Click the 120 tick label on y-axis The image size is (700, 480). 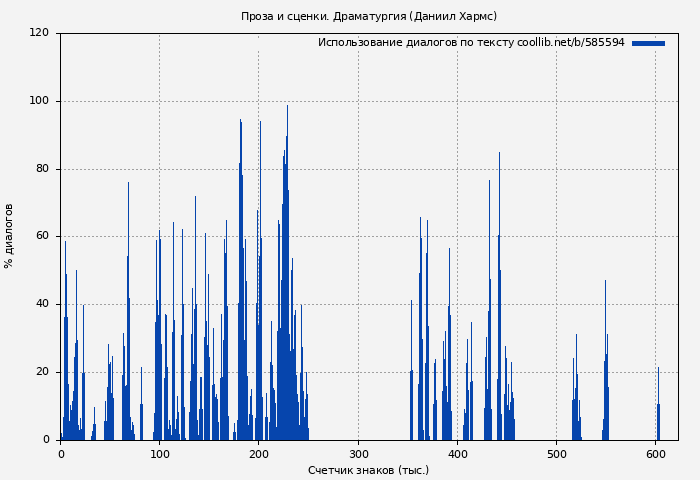tap(39, 33)
